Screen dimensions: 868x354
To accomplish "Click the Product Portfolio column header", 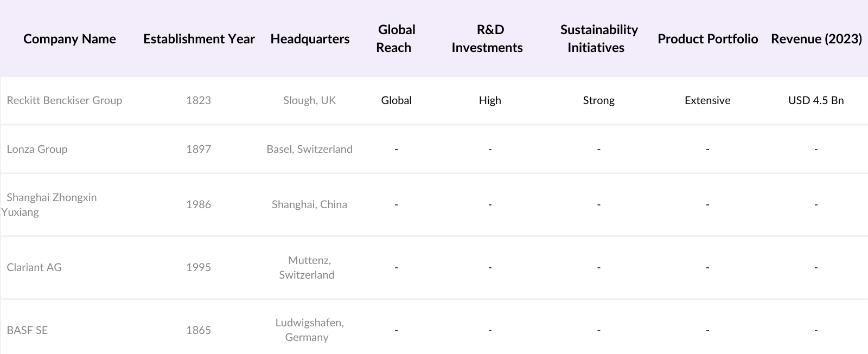I will click(707, 39).
